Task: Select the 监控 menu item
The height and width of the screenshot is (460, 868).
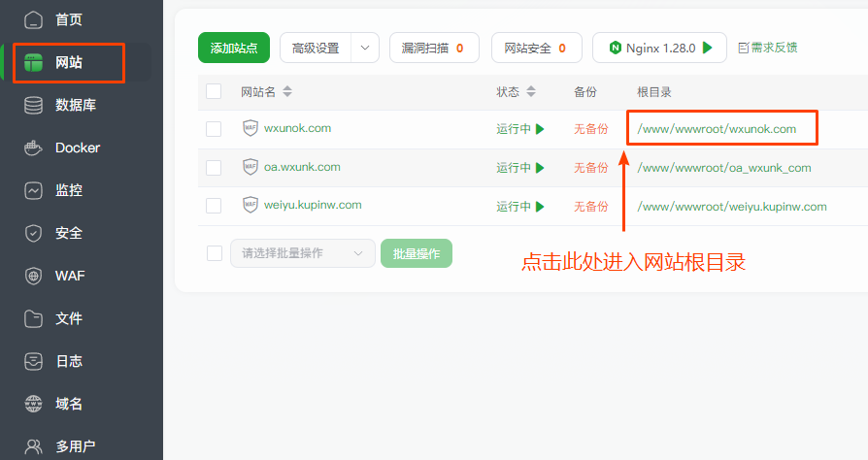Action: pyautogui.click(x=69, y=190)
